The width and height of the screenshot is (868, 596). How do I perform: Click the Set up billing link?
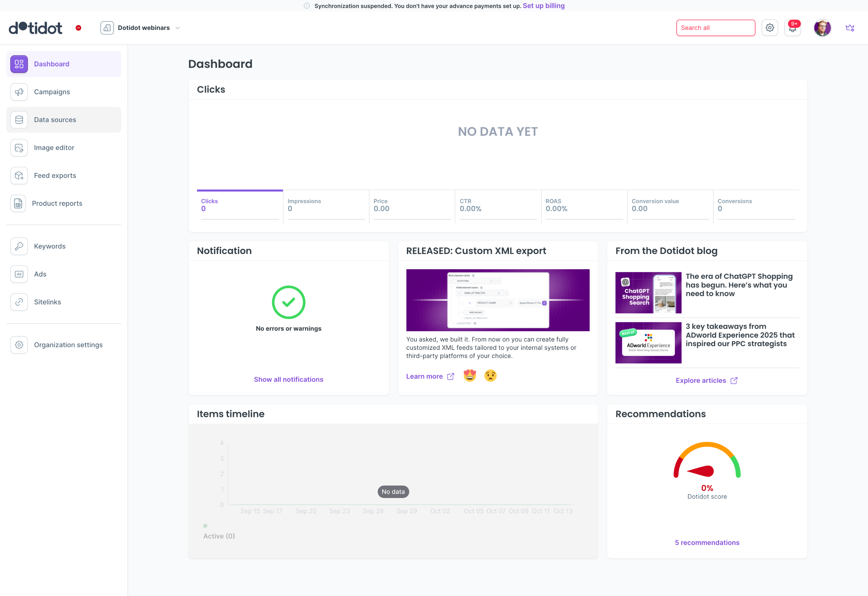[543, 6]
